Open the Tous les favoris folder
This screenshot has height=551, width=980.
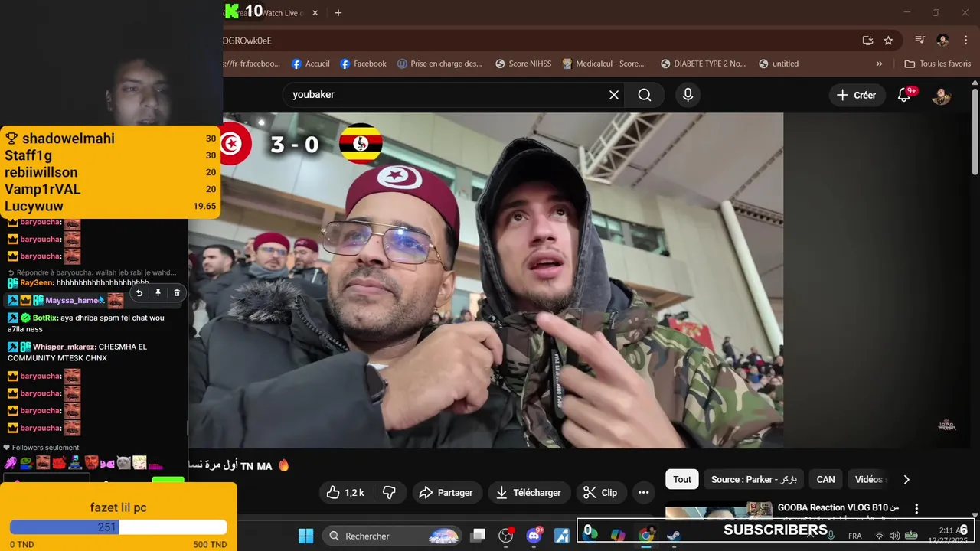937,64
